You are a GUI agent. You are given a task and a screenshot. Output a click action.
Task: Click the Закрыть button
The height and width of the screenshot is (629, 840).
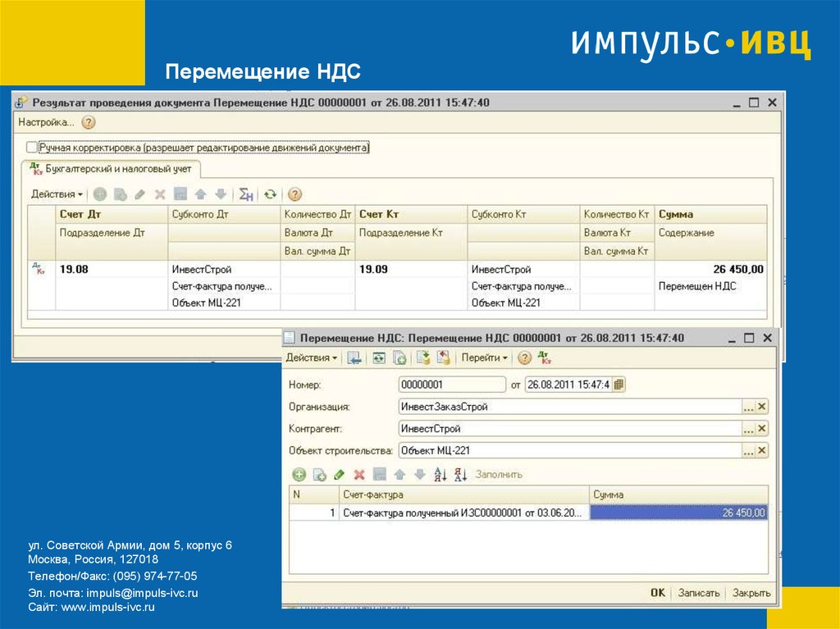coord(751,593)
